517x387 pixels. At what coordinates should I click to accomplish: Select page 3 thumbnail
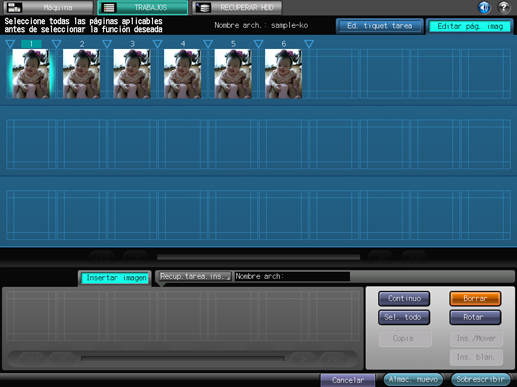click(132, 74)
